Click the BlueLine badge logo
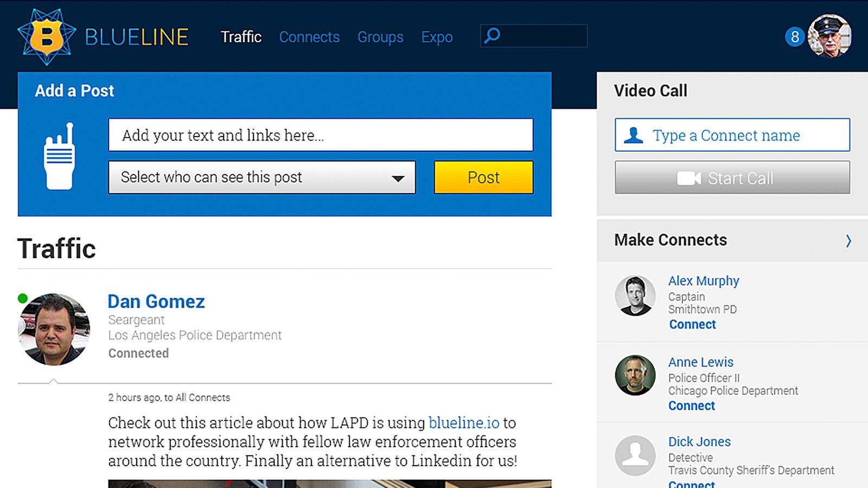Image resolution: width=868 pixels, height=488 pixels. (x=46, y=36)
